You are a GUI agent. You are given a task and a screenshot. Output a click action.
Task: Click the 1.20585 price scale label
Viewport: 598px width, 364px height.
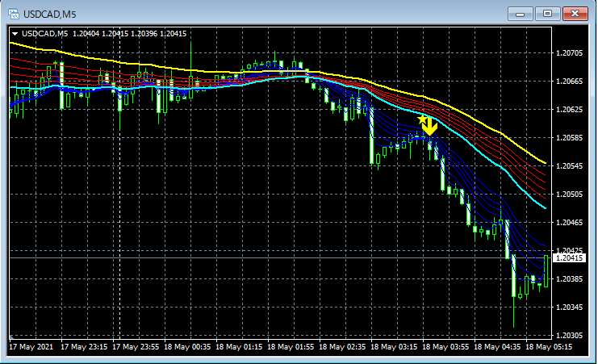570,138
